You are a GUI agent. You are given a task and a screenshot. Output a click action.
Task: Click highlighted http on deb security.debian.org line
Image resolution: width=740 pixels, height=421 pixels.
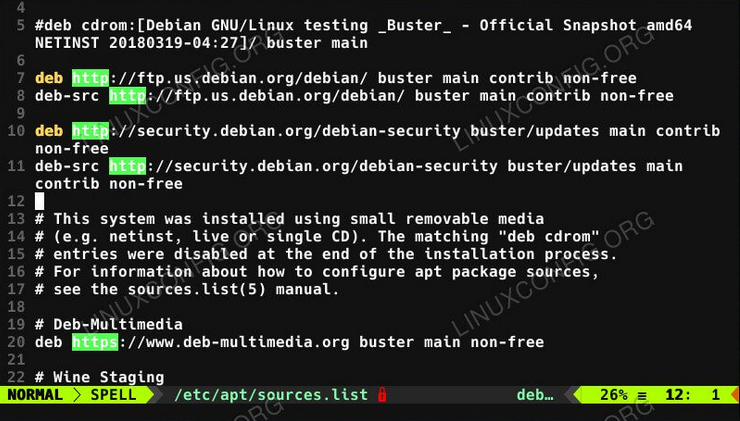click(x=90, y=131)
